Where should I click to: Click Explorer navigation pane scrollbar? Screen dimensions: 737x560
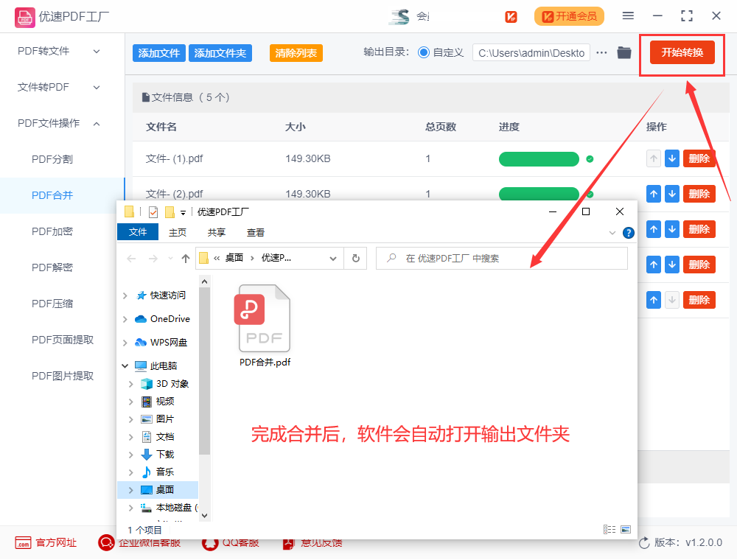coord(204,371)
